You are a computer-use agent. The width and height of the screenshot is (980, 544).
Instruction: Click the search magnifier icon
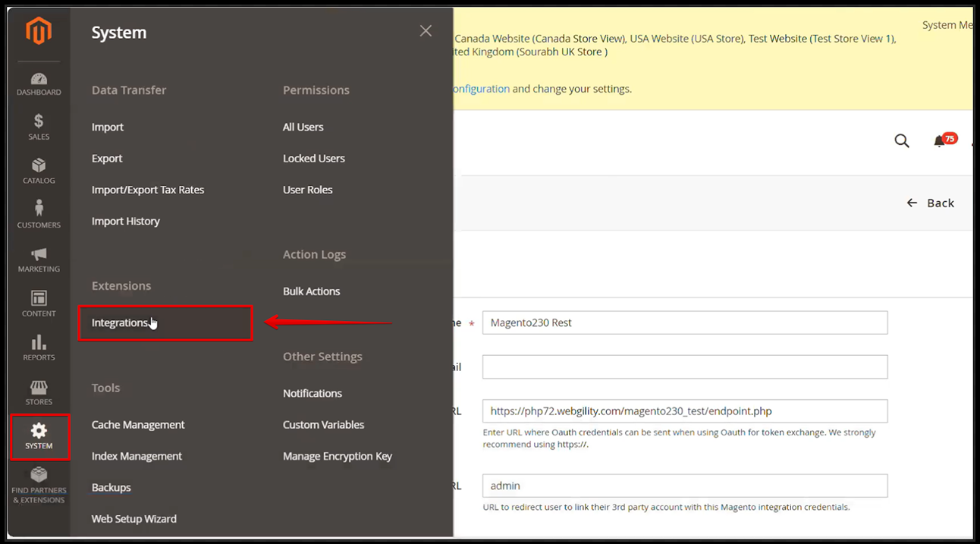click(902, 141)
